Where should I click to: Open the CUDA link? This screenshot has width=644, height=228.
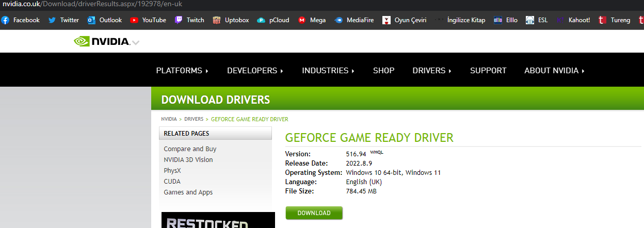tap(172, 181)
